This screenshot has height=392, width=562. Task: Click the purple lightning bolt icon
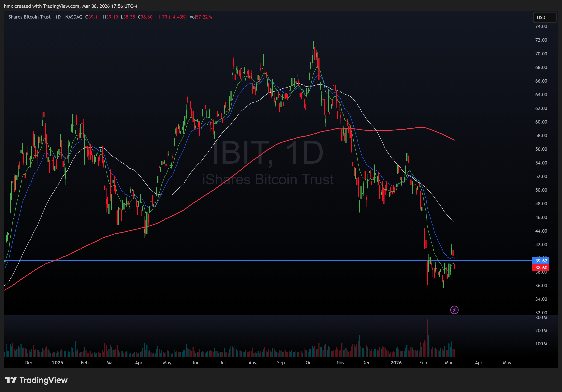click(454, 310)
